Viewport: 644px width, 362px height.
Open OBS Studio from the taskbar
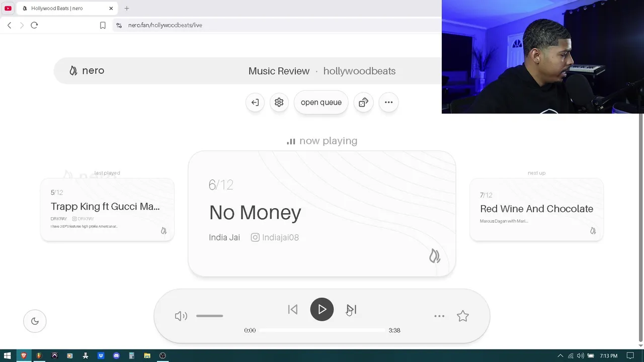pos(163,355)
